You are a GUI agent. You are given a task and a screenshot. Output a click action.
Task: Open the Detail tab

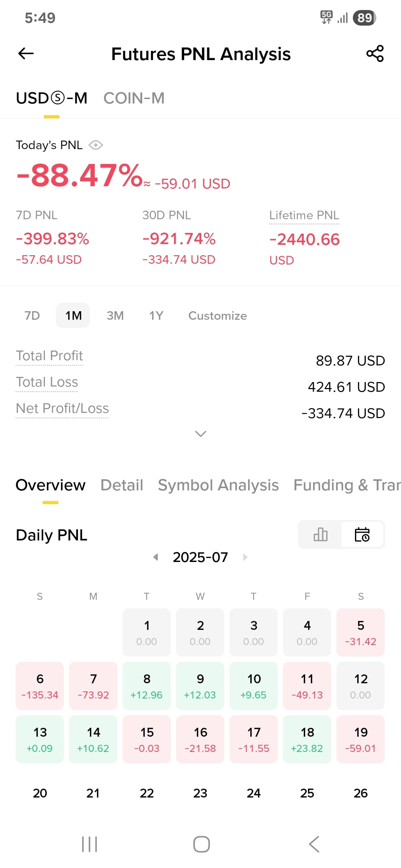(122, 485)
